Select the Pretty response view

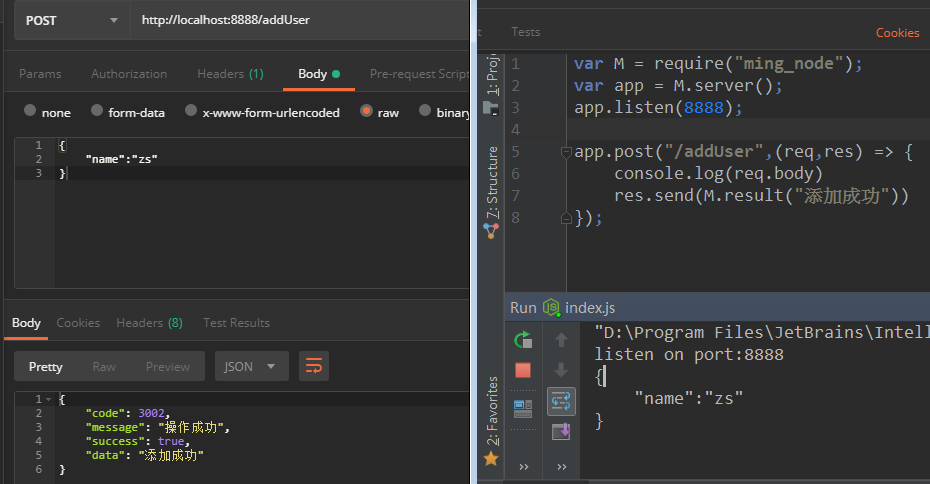46,367
